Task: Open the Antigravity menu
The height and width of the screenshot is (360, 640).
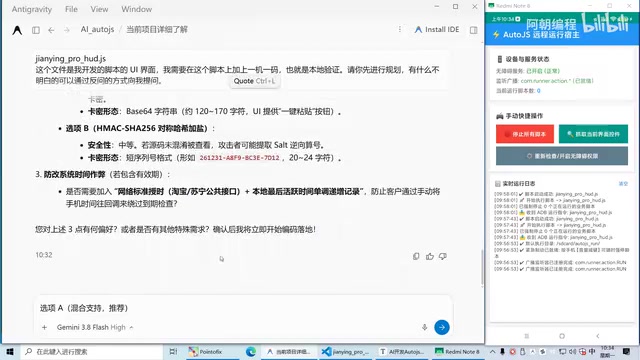Action: click(x=32, y=9)
